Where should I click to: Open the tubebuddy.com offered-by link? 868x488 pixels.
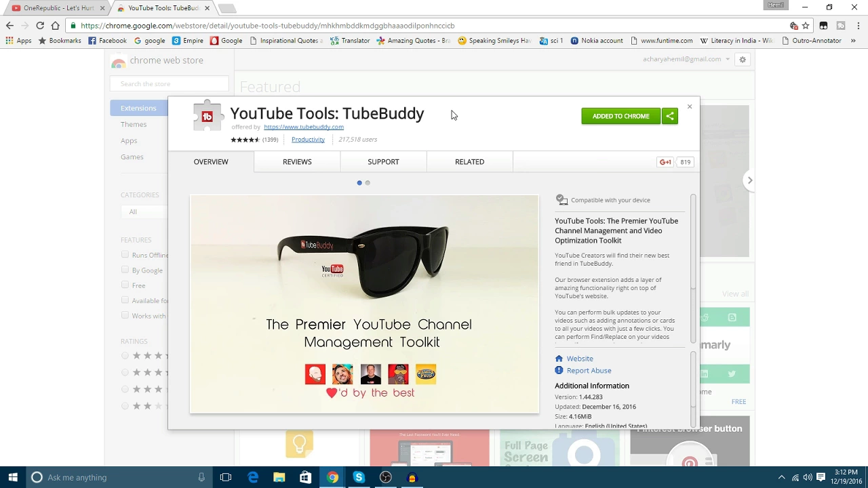304,127
